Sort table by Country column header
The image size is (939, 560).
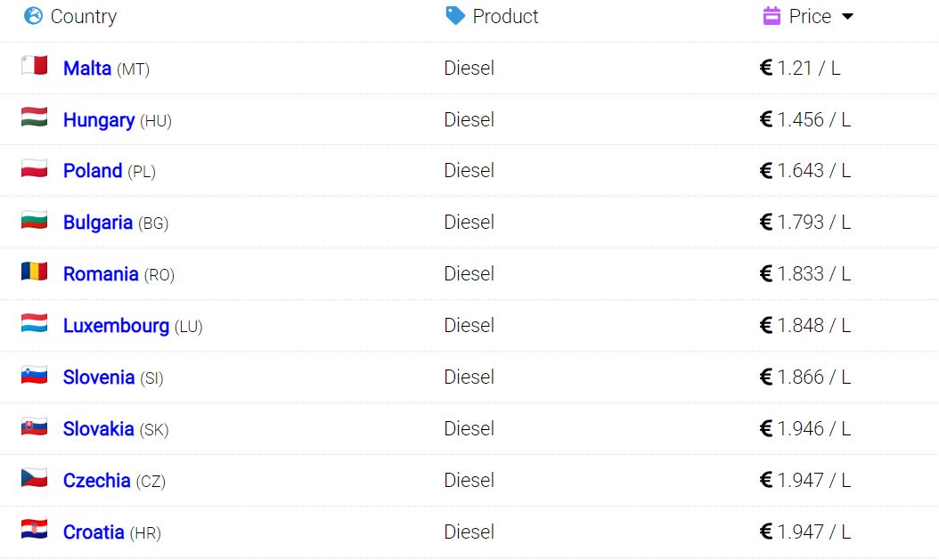pos(84,16)
